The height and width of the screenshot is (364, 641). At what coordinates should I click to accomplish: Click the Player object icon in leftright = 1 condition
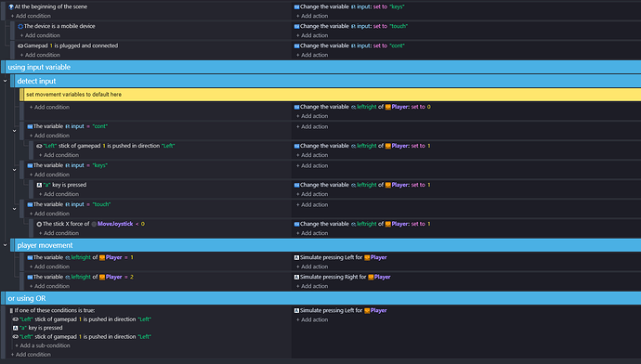102,257
